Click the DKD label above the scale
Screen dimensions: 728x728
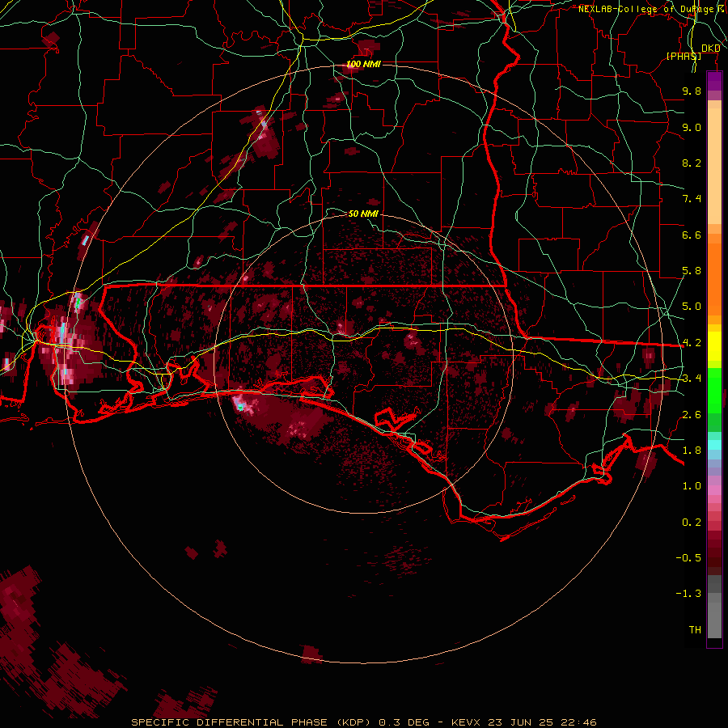[710, 49]
